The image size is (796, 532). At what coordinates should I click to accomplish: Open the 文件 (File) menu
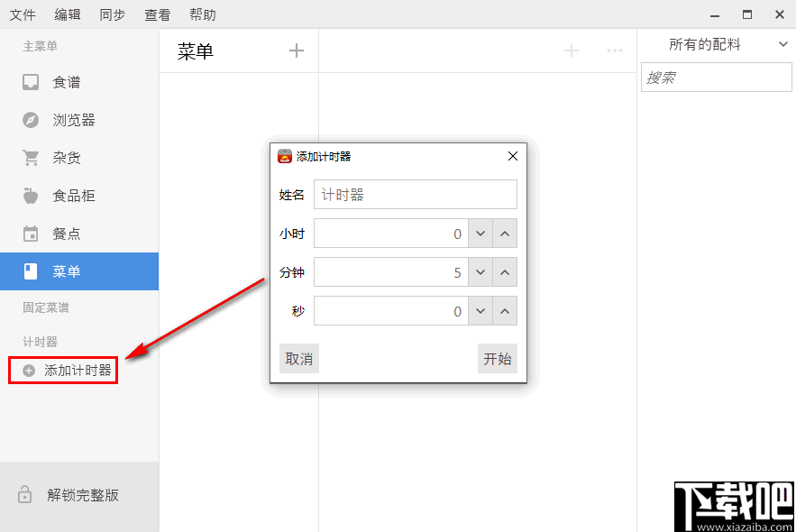[23, 14]
